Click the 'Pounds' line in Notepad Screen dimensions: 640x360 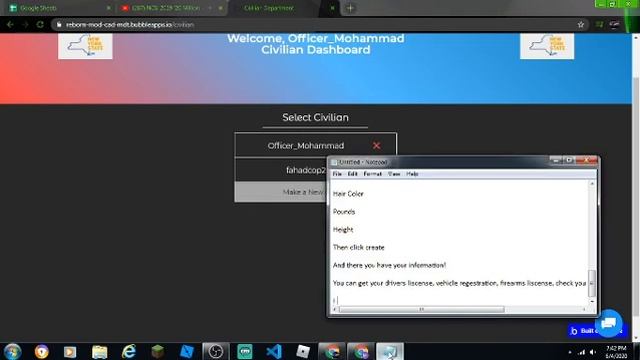point(344,212)
